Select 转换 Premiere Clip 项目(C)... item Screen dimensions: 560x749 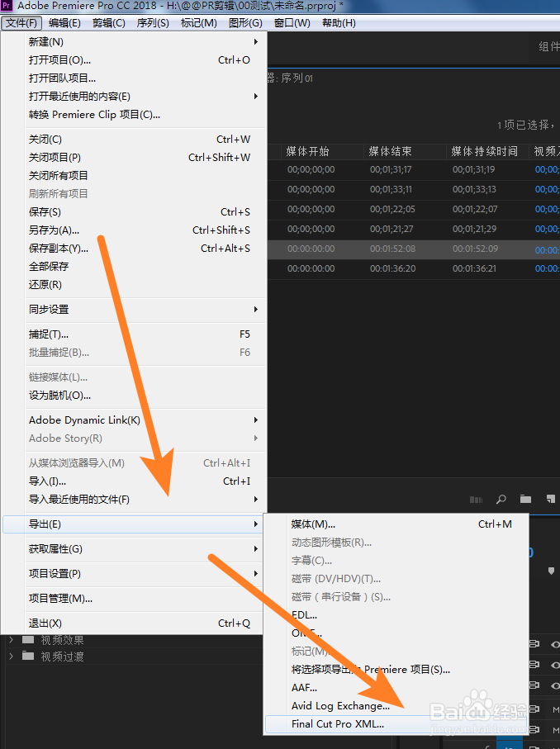tap(133, 114)
